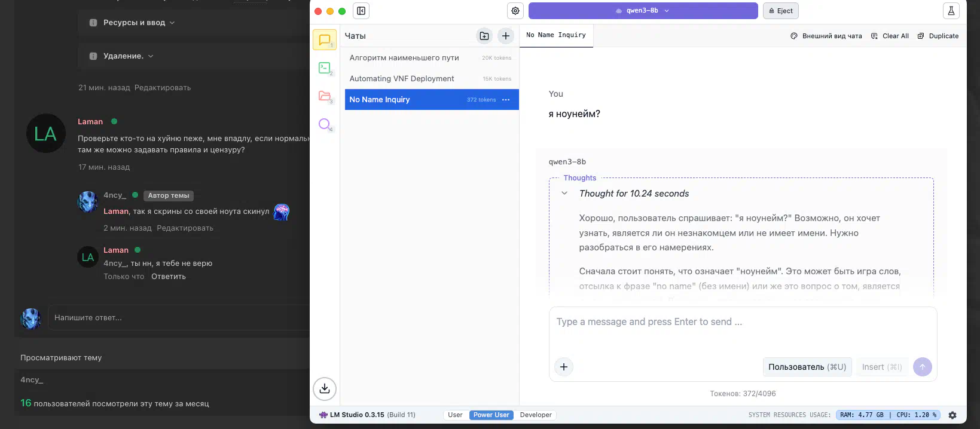The image size is (980, 429).
Task: Open Laman's large LA avatar in forum
Action: coord(46,133)
